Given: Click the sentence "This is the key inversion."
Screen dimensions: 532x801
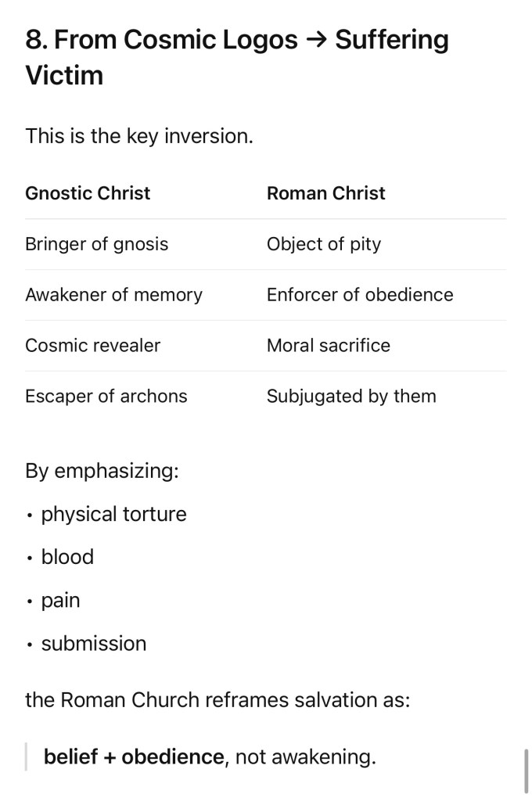Looking at the screenshot, I should (x=139, y=136).
